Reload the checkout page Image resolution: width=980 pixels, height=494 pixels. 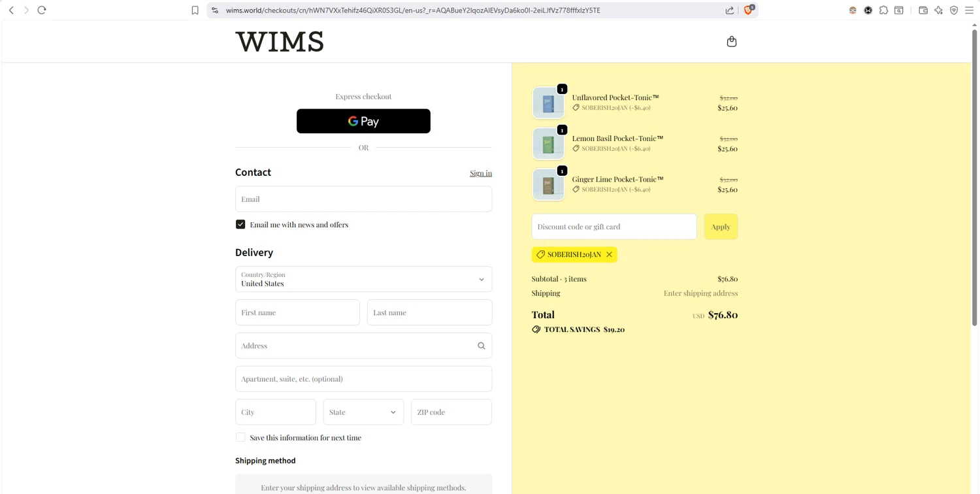point(42,10)
